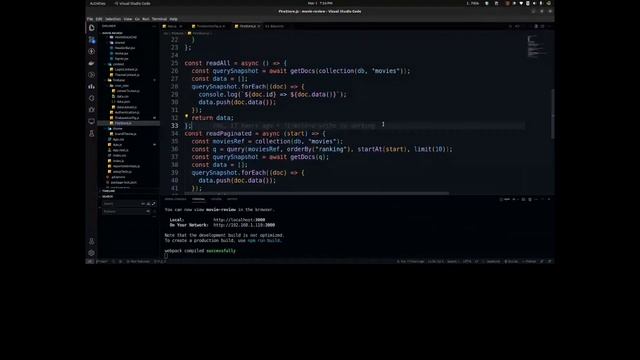Click 'npm run build' in terminal output
Image resolution: width=640 pixels, height=360 pixels.
tap(264, 240)
